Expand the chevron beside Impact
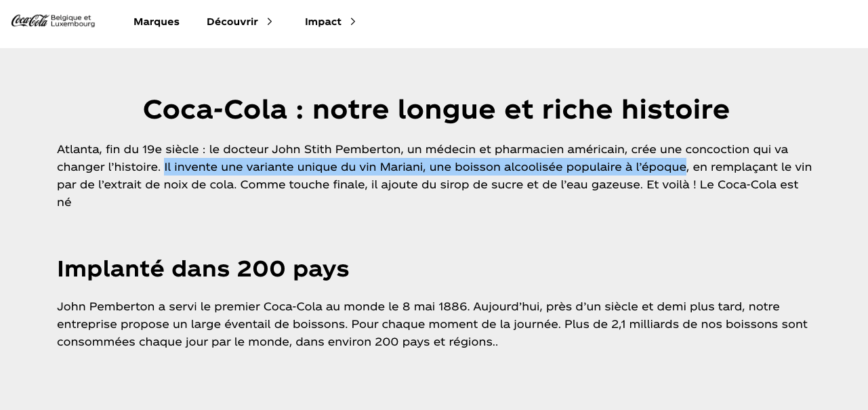 pos(353,22)
